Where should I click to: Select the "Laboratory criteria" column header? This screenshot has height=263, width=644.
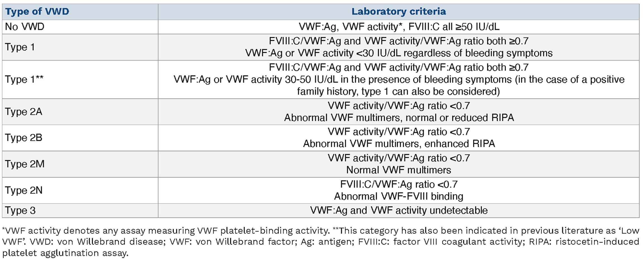click(399, 11)
